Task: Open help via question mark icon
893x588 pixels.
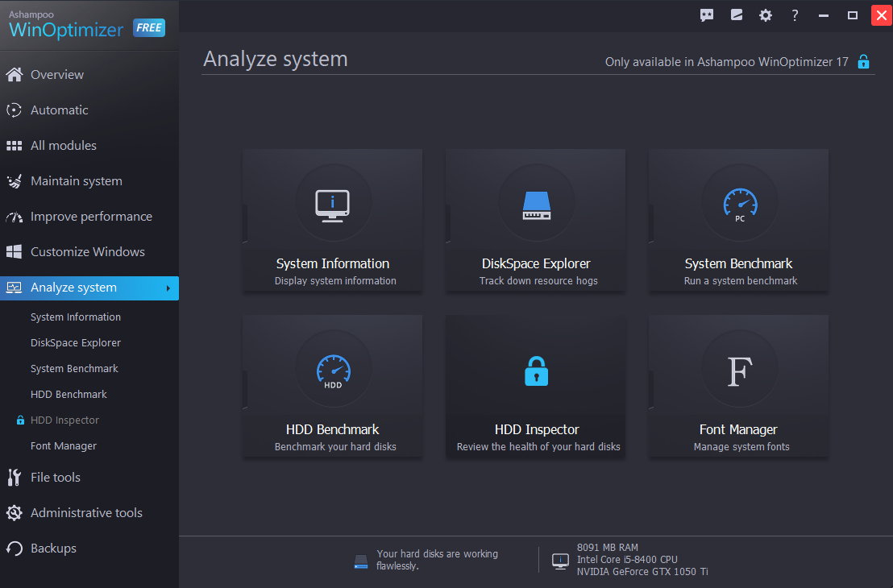Action: 795,15
